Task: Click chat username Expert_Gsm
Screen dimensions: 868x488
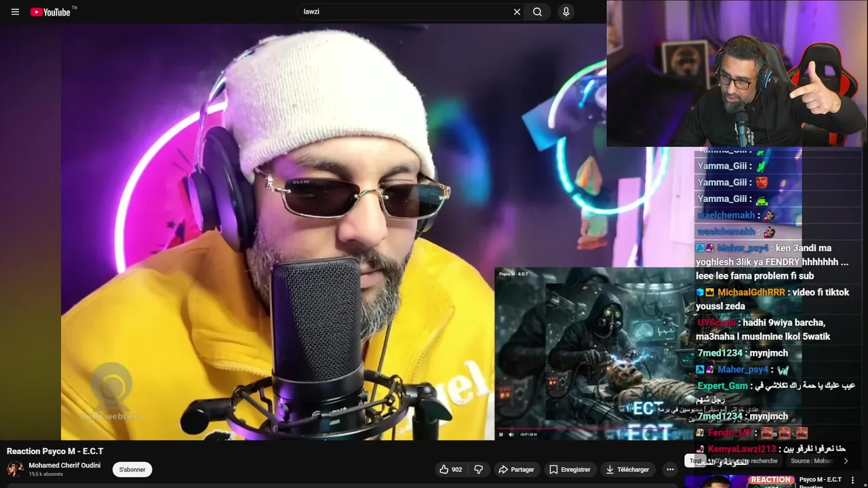Action: 722,386
